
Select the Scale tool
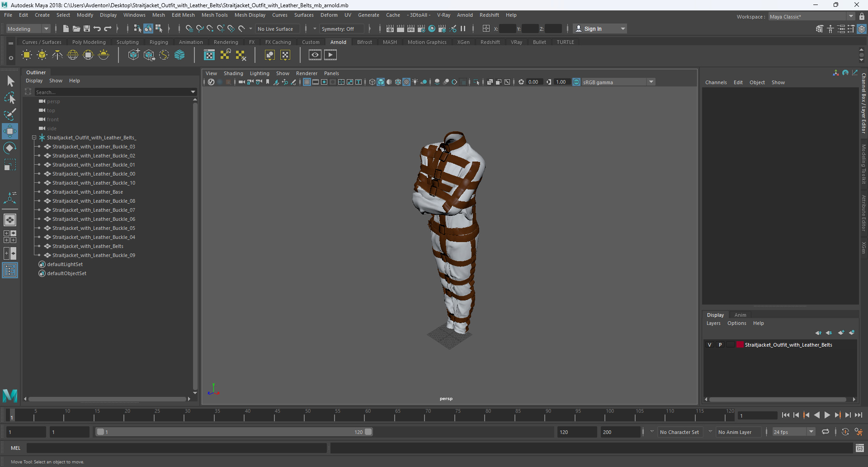tap(10, 165)
